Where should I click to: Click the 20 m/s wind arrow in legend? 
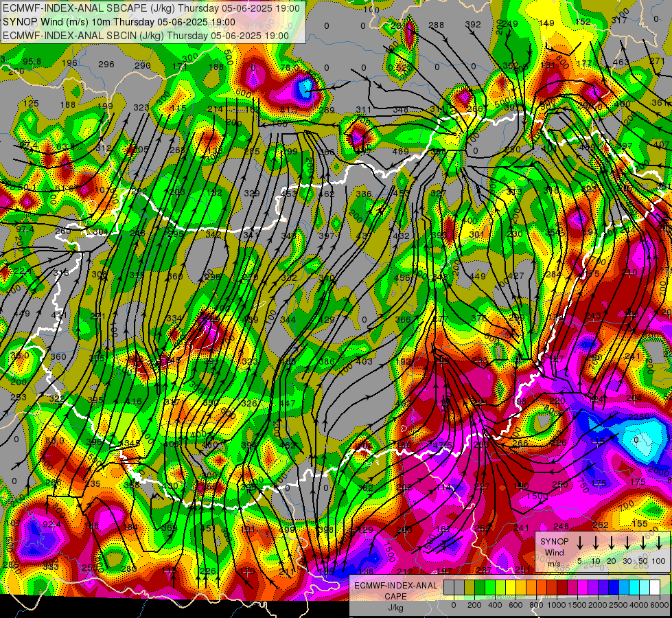[x=611, y=543]
